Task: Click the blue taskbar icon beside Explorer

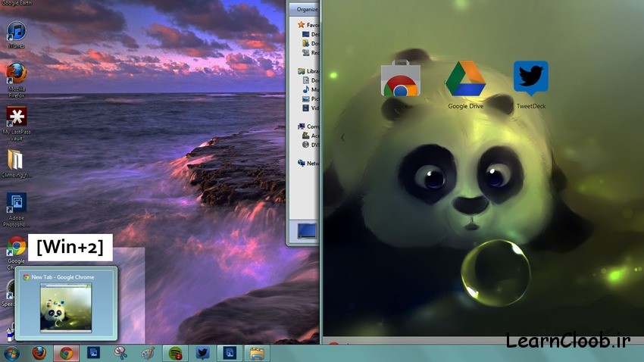Action: point(230,353)
